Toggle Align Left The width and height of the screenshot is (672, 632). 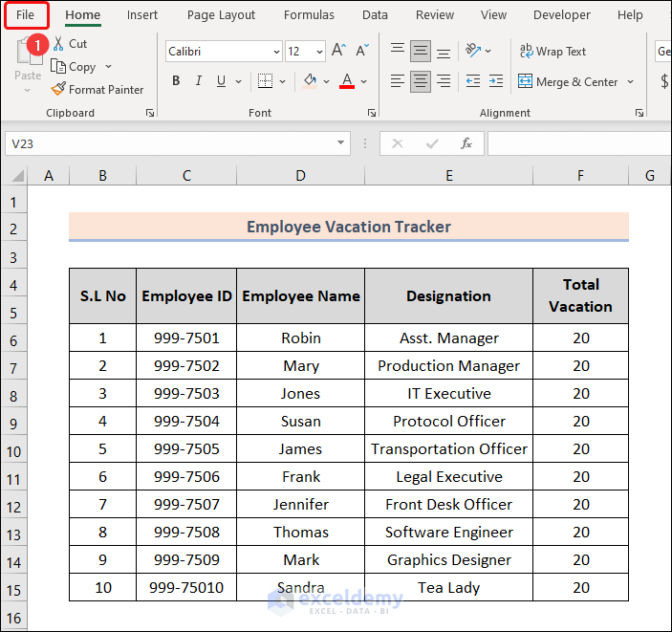click(x=398, y=80)
